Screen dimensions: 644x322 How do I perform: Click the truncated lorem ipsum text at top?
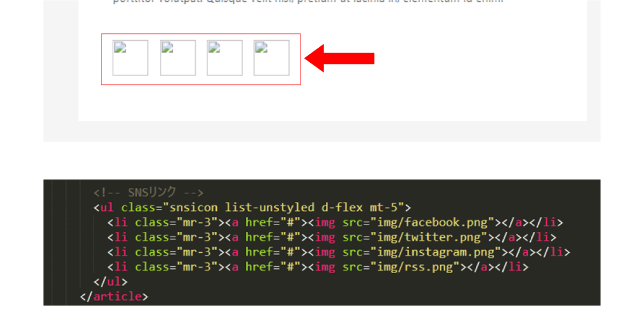point(308,2)
